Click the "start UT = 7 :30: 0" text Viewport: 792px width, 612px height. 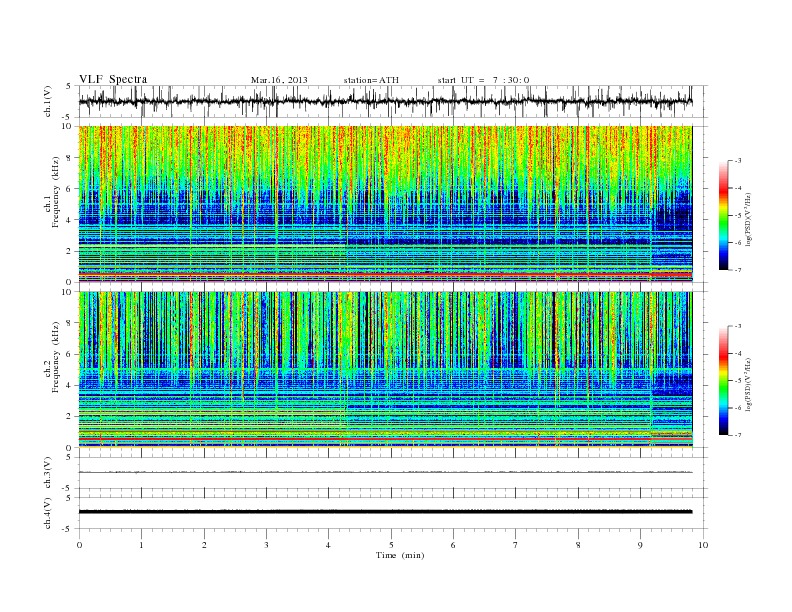coord(483,80)
